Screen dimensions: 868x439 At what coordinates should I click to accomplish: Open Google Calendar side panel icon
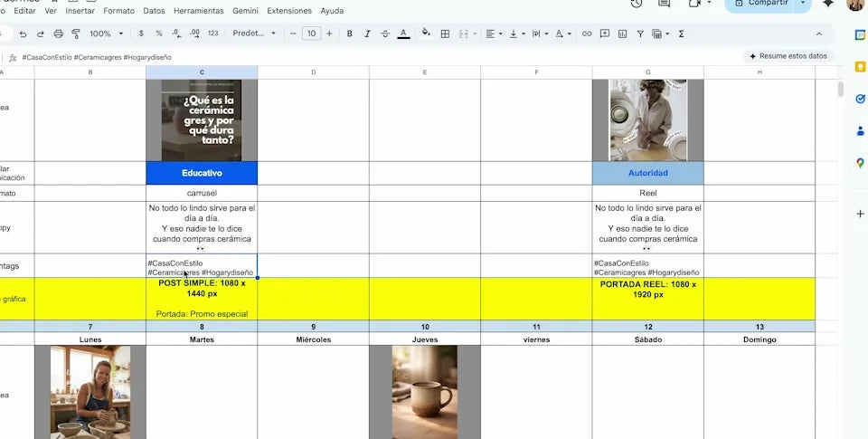point(860,35)
